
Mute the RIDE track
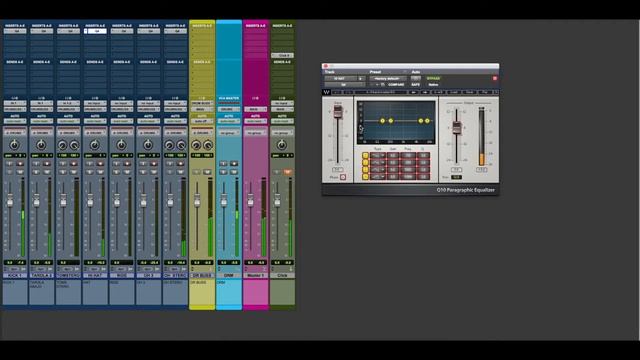tap(127, 172)
